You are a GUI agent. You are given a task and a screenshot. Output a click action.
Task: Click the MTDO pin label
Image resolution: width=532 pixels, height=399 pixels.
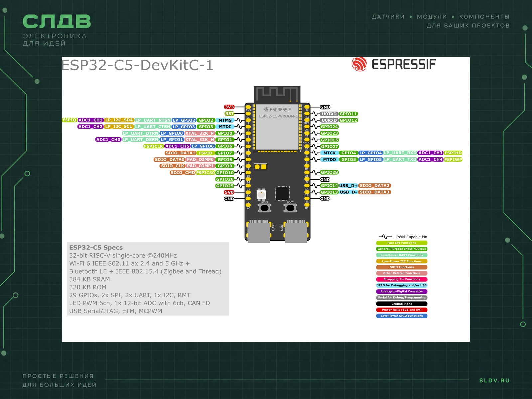click(x=330, y=160)
